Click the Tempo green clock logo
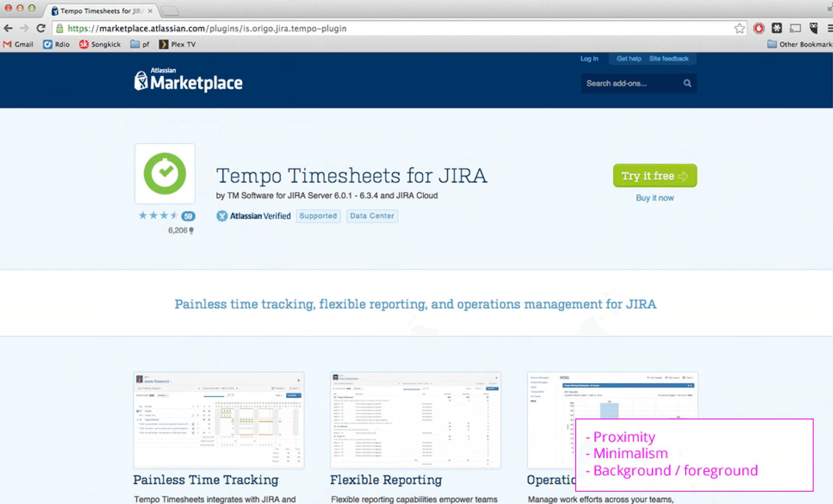This screenshot has height=504, width=833. pos(165,174)
